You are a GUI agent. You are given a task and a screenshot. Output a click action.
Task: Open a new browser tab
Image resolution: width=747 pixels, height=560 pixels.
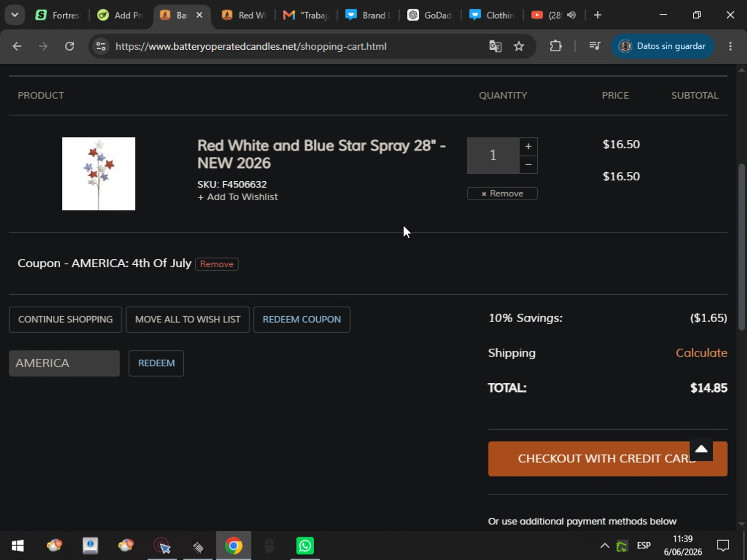coord(598,15)
